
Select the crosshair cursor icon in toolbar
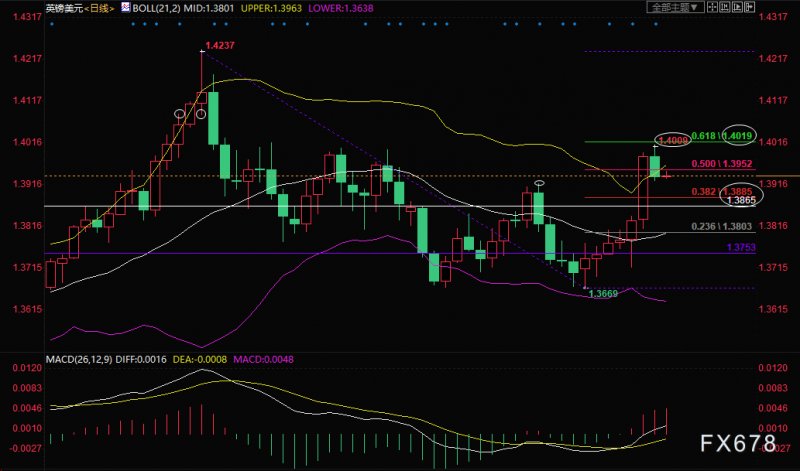[712, 7]
